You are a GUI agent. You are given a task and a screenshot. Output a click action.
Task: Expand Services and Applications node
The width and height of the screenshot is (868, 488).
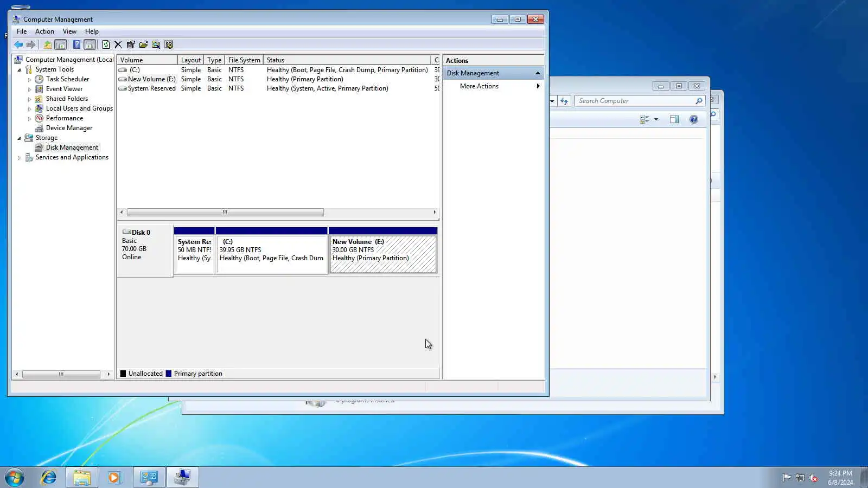point(20,158)
